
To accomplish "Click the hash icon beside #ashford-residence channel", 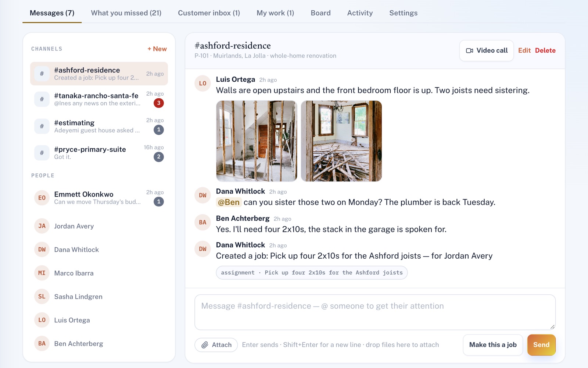I will click(x=42, y=74).
